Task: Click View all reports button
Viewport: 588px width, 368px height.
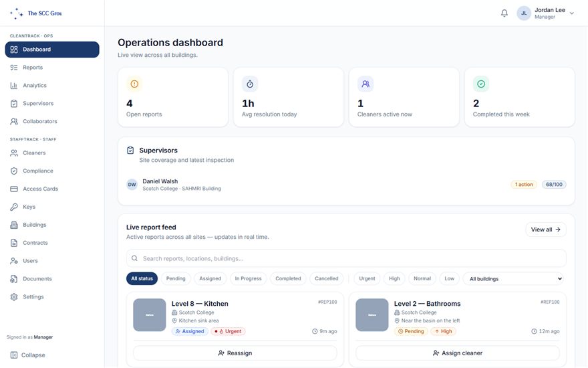Action: coord(546,229)
